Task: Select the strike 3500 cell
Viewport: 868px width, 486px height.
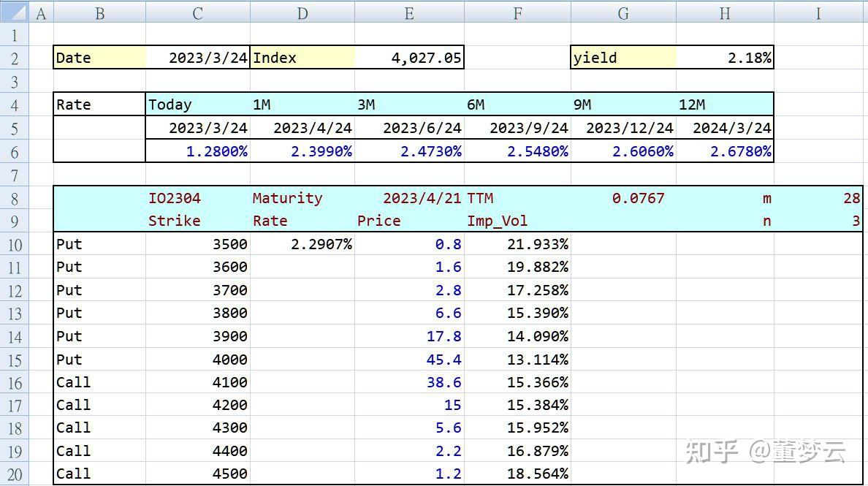Action: click(x=197, y=244)
